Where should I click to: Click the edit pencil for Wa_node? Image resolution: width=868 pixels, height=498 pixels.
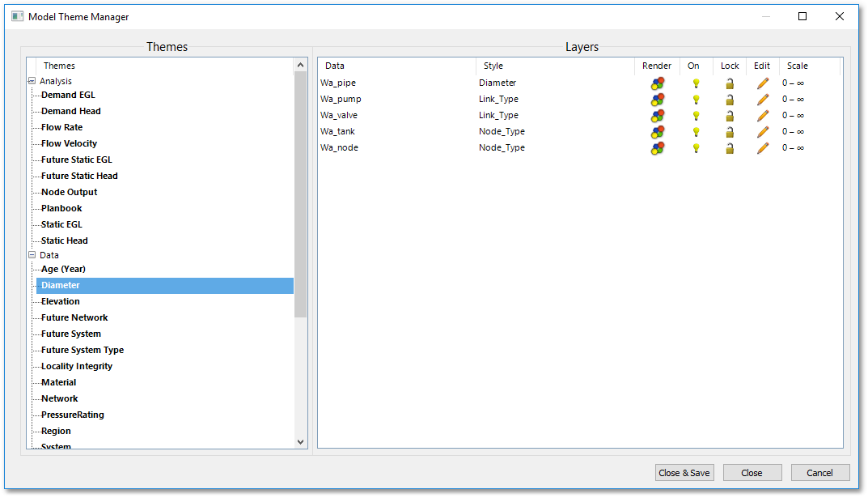[763, 148]
